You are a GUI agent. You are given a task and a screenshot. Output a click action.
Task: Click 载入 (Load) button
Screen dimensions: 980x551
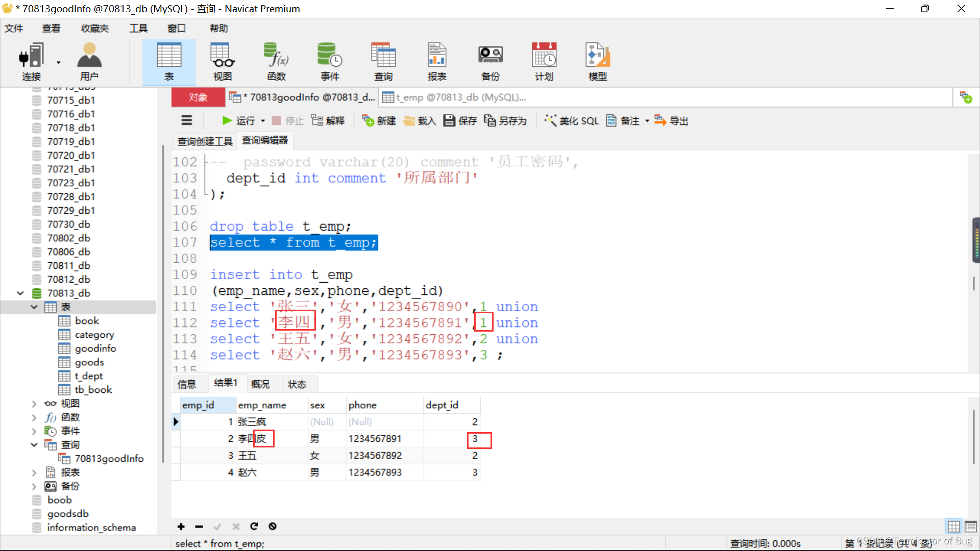point(420,121)
